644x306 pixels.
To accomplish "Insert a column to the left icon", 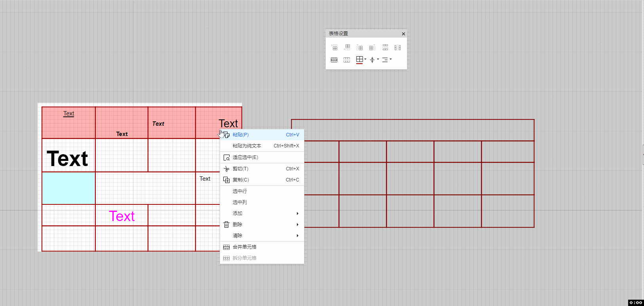I will (359, 47).
